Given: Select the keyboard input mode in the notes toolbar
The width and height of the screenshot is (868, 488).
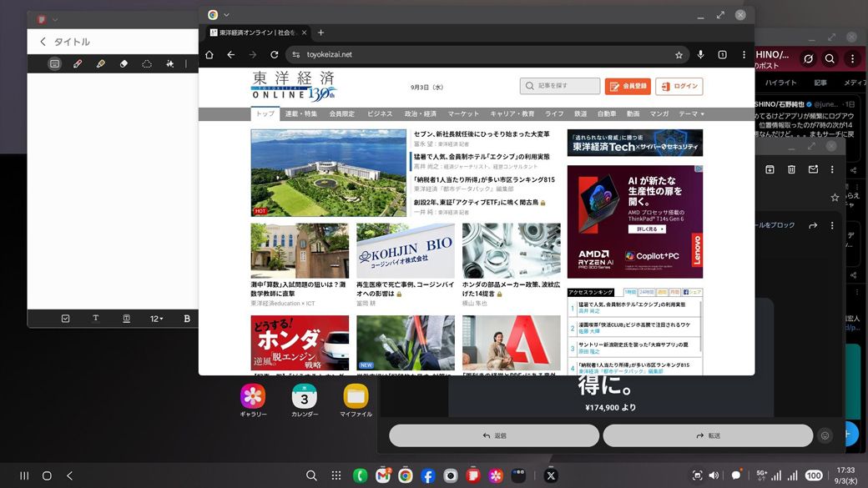Looking at the screenshot, I should click(54, 63).
